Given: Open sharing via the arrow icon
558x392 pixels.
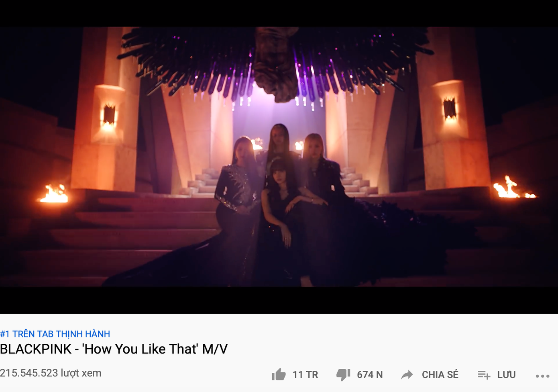Looking at the screenshot, I should pyautogui.click(x=407, y=375).
